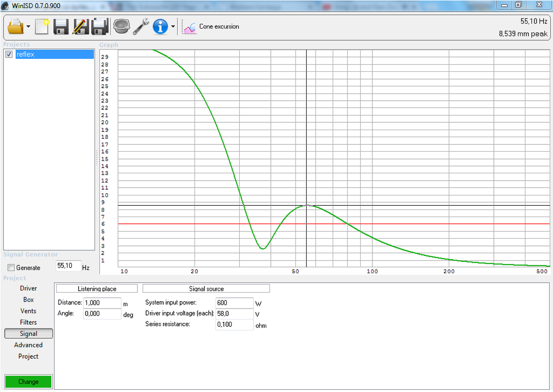Click the Series resistance field
Viewport: 553px width, 392px height.
[x=234, y=325]
